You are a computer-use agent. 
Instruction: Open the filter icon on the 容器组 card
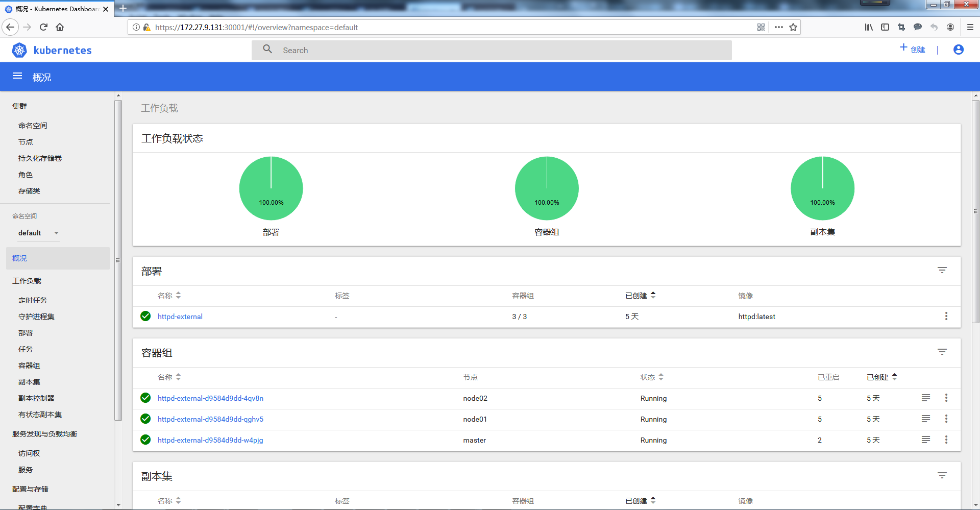click(942, 351)
